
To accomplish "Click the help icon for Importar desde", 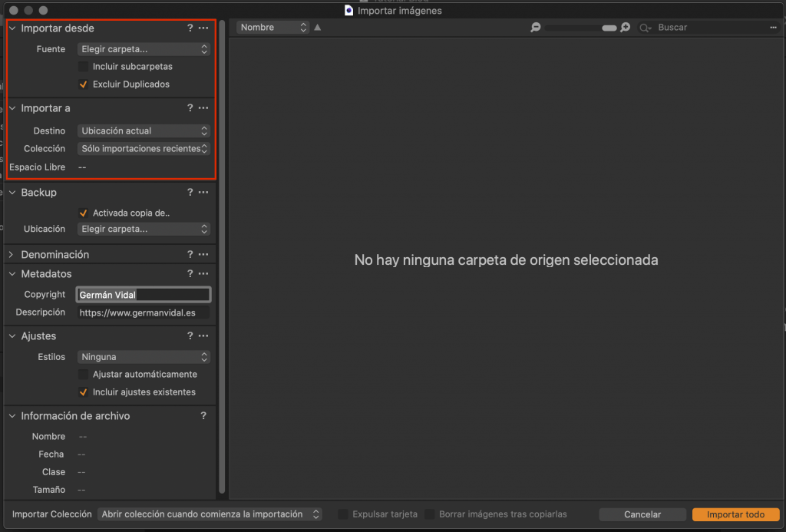I will (190, 28).
